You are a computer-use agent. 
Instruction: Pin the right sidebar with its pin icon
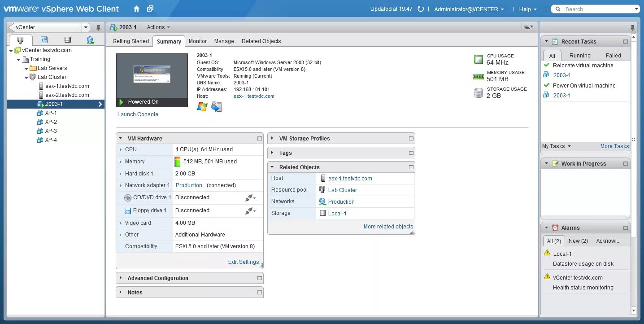pyautogui.click(x=632, y=28)
